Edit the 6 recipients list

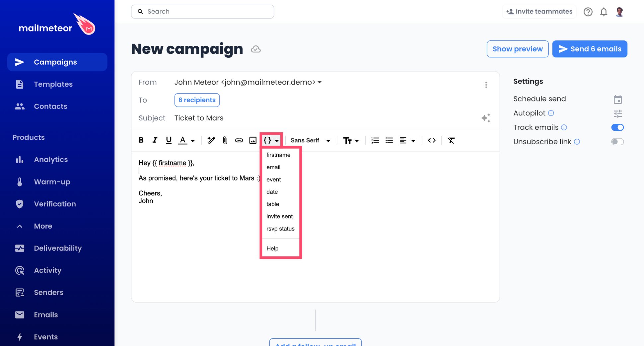coord(197,100)
